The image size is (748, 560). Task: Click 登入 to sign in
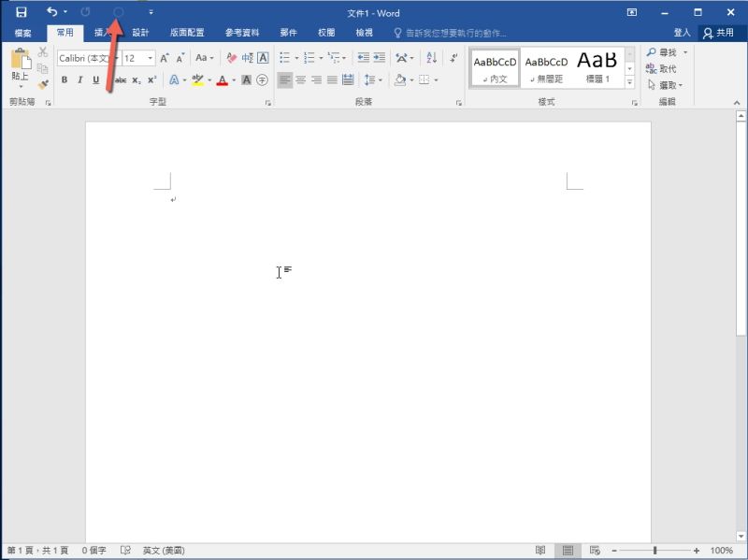tap(682, 33)
